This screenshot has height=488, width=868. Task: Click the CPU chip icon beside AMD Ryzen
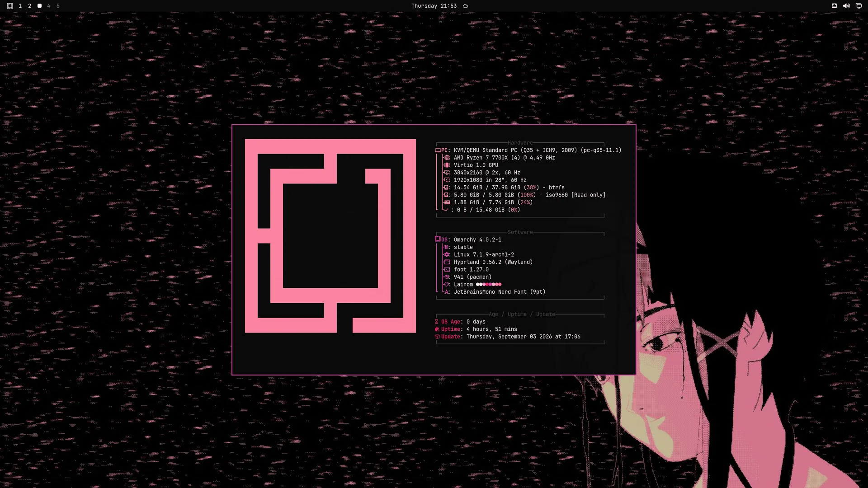pos(447,158)
